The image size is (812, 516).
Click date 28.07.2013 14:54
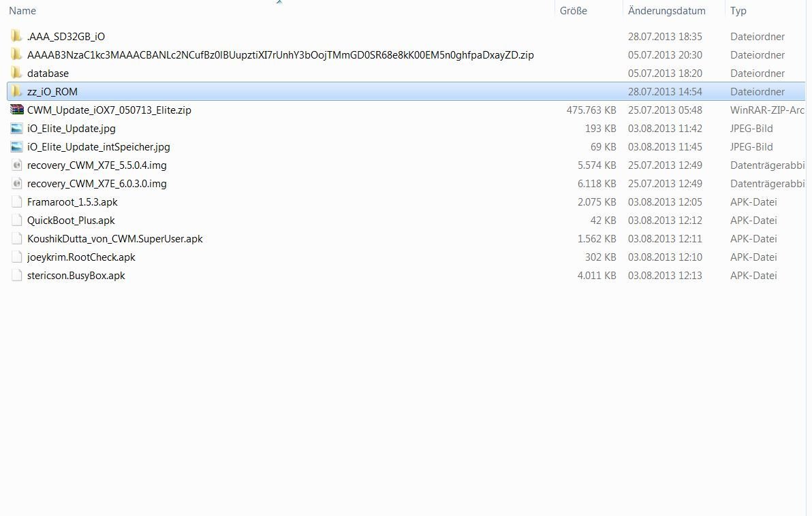click(665, 92)
